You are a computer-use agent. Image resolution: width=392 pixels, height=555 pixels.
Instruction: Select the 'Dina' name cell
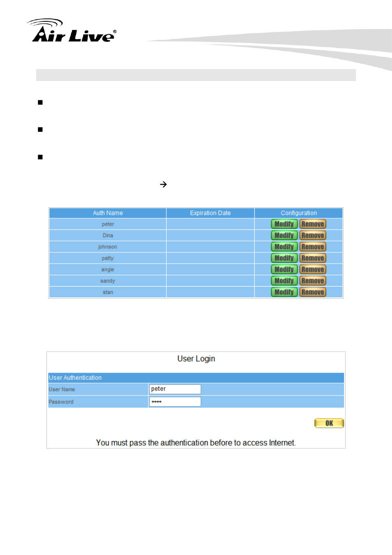(108, 236)
